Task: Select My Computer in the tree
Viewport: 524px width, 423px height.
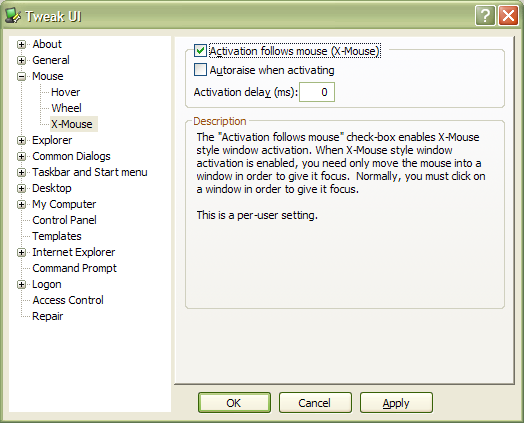Action: click(64, 204)
